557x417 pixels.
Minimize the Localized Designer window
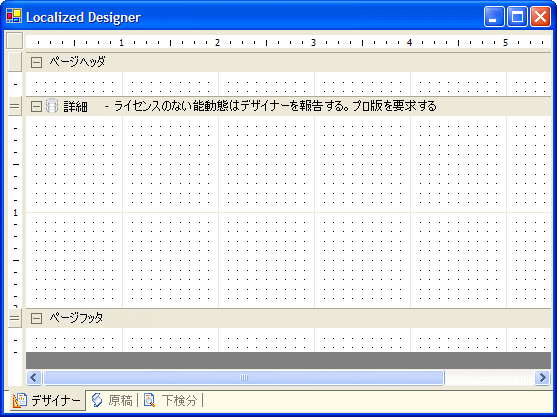tap(494, 16)
